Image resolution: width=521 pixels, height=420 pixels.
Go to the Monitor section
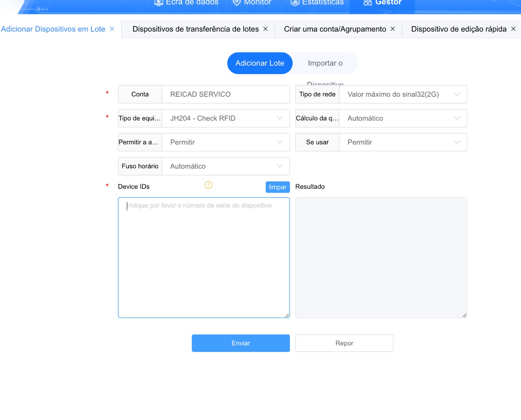252,3
